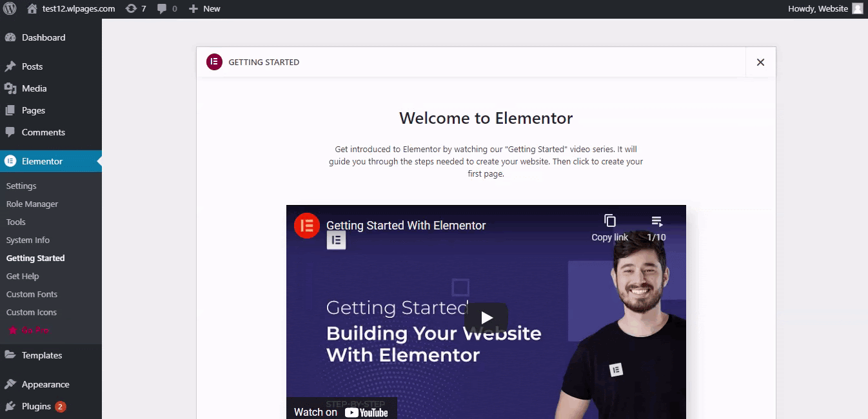Screen dimensions: 868x419
Task: Click the Comments speech bubble sidebar icon
Action: point(10,132)
